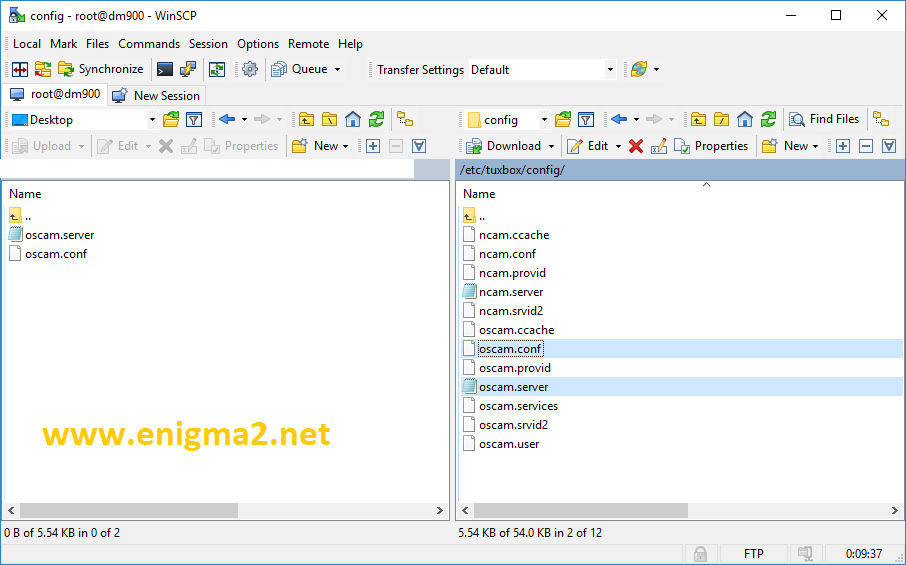Click the Find Files button
The height and width of the screenshot is (565, 906).
[825, 120]
